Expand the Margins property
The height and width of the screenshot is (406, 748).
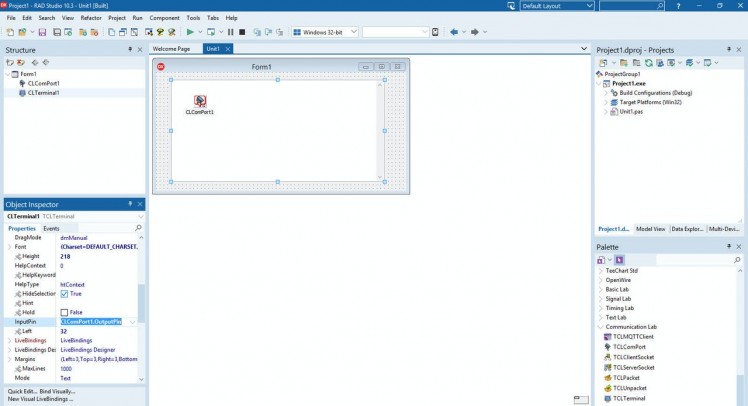[10, 359]
